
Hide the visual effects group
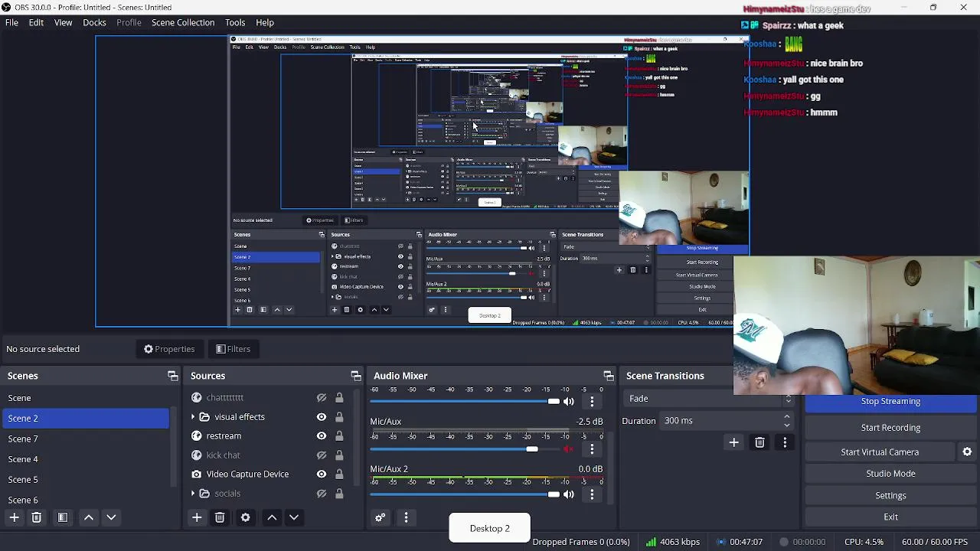pos(322,417)
